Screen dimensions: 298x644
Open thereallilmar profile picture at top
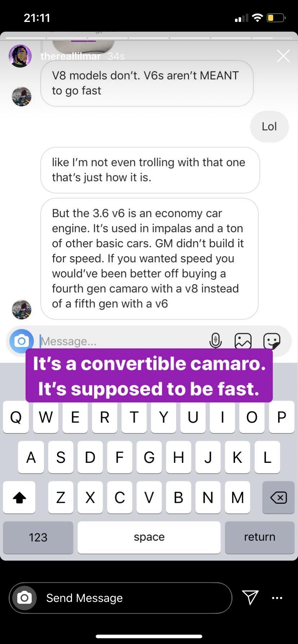point(20,56)
